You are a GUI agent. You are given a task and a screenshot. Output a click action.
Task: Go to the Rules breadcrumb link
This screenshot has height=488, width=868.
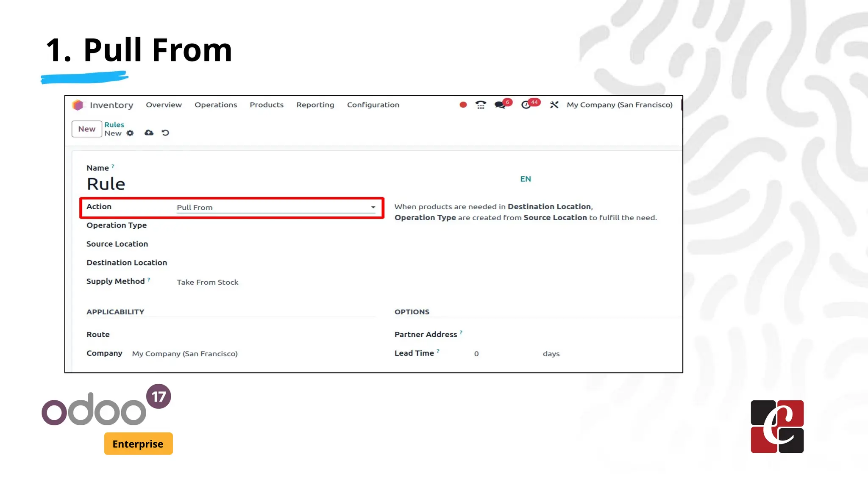114,125
